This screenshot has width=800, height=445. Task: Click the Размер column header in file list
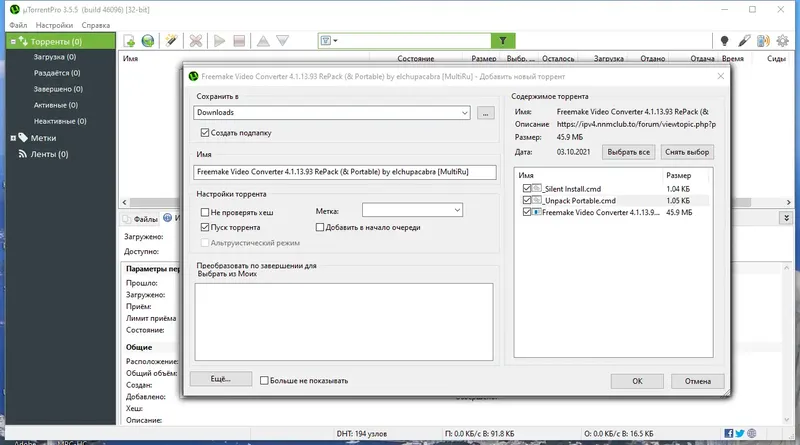pyautogui.click(x=679, y=176)
